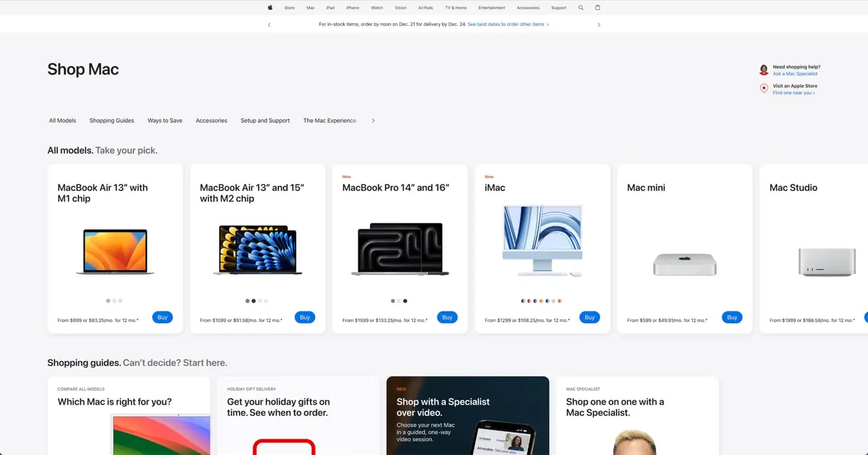Pick the first iMac color dot

[x=523, y=301]
